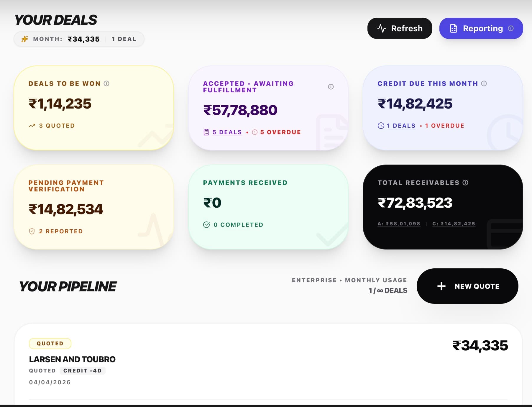Click the shield icon next to 2 Reported

[x=32, y=231]
